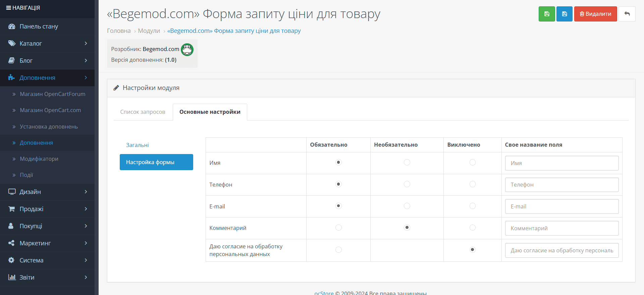Open the Панель стану dashboard icon
The width and height of the screenshot is (644, 295).
tap(12, 27)
